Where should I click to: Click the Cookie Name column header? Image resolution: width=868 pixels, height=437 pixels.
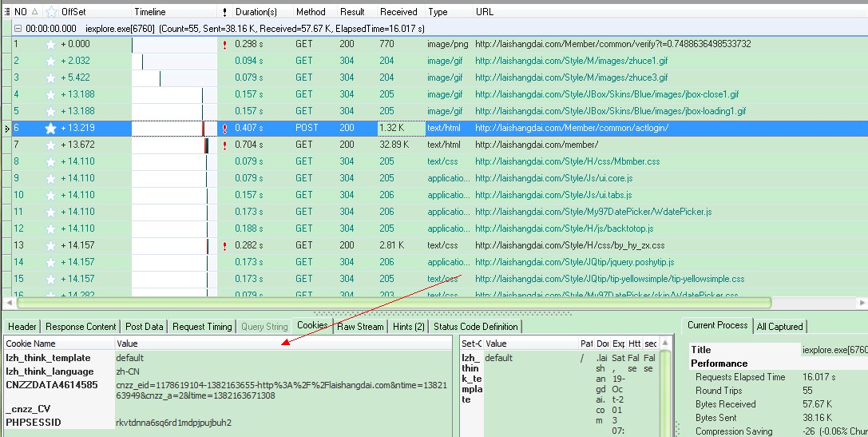point(30,344)
